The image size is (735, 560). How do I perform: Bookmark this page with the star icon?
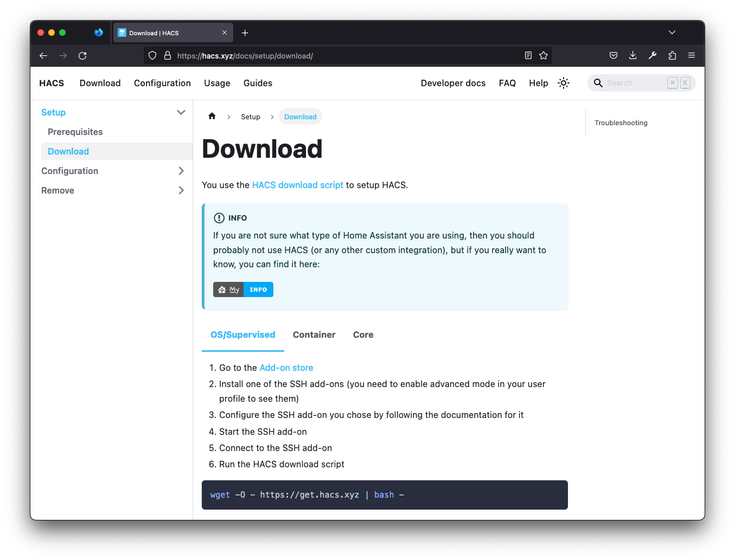[x=544, y=55]
